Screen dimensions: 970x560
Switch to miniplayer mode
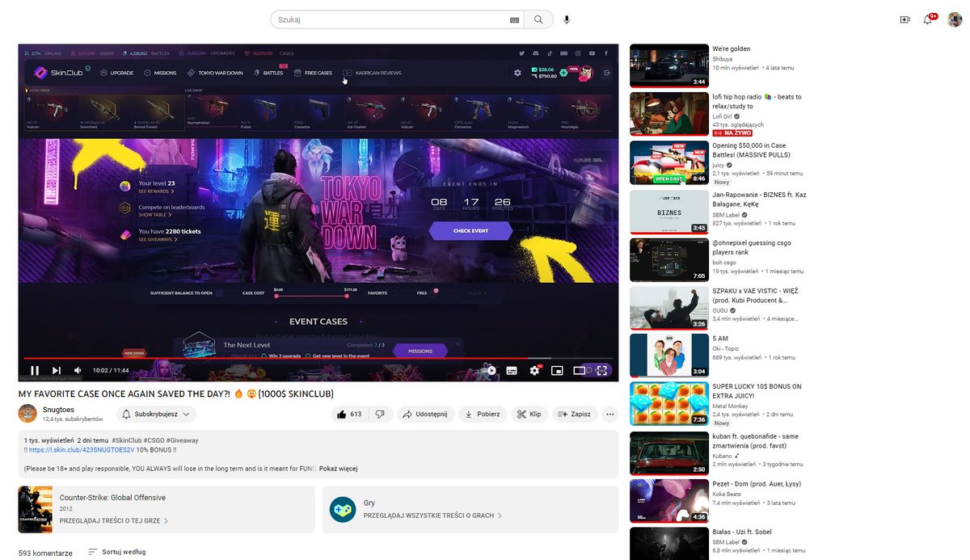point(557,370)
